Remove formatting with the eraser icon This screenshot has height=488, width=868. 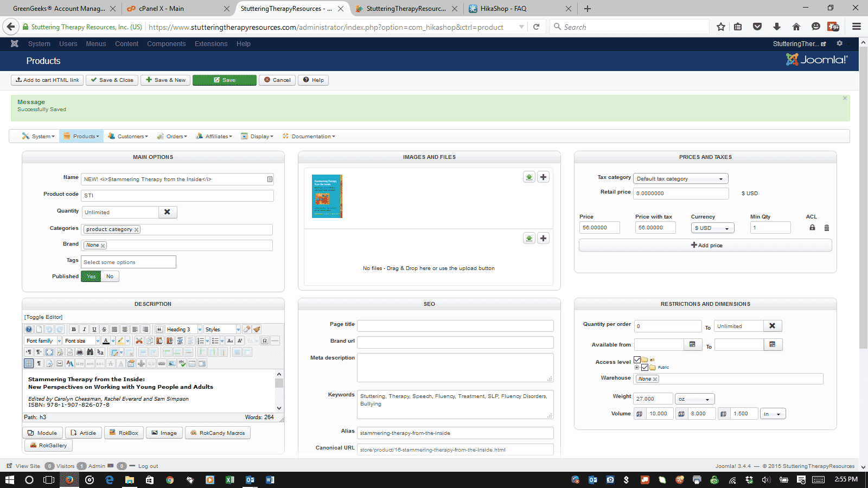pos(247,329)
